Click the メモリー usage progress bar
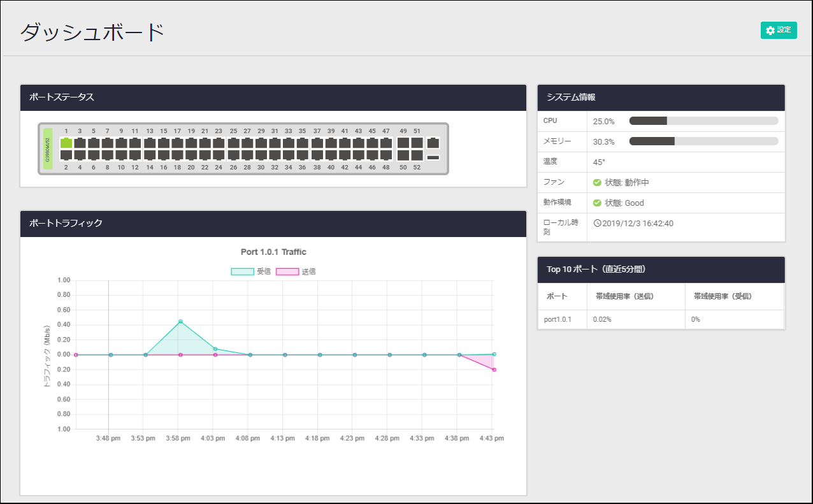The height and width of the screenshot is (504, 813). pyautogui.click(x=703, y=141)
